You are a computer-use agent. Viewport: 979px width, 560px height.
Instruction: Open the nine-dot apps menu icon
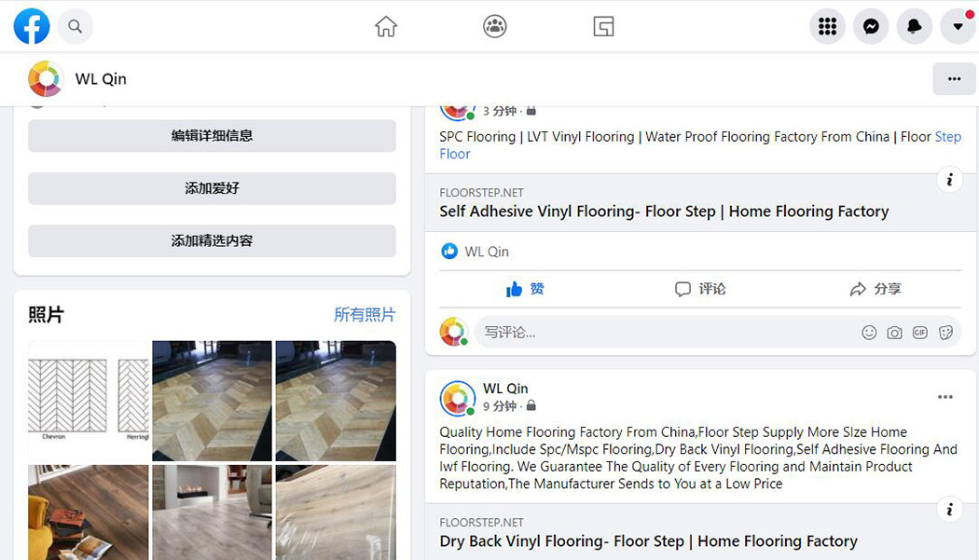tap(827, 27)
